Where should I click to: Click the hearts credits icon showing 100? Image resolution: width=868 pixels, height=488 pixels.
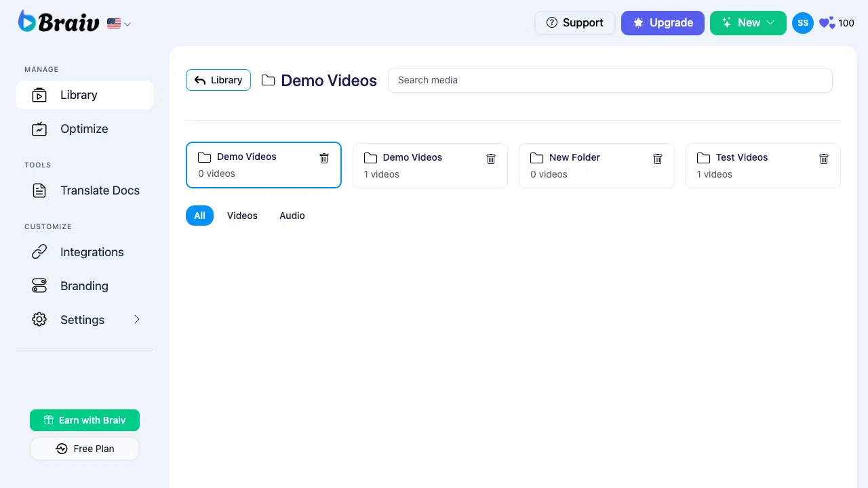point(827,23)
